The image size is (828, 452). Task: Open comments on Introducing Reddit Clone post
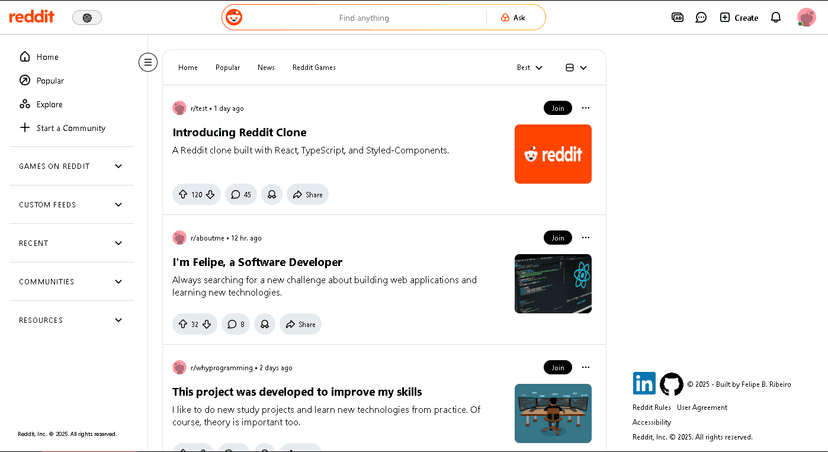coord(241,194)
